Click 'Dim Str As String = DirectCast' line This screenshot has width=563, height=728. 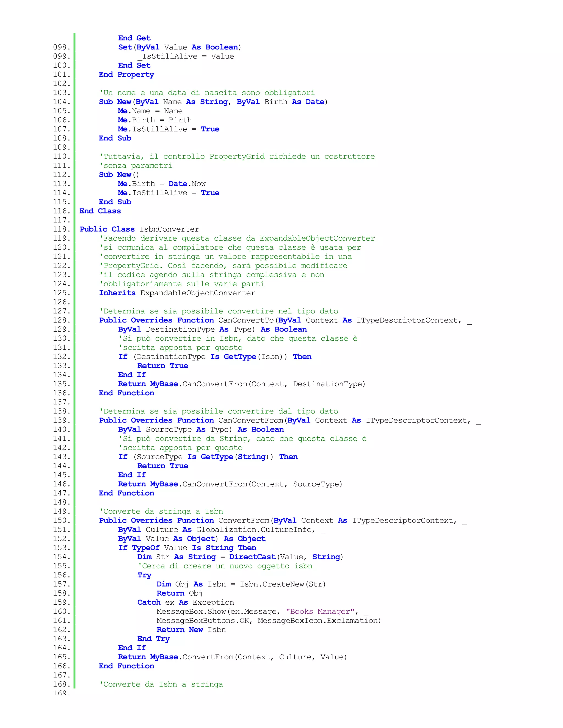click(241, 557)
